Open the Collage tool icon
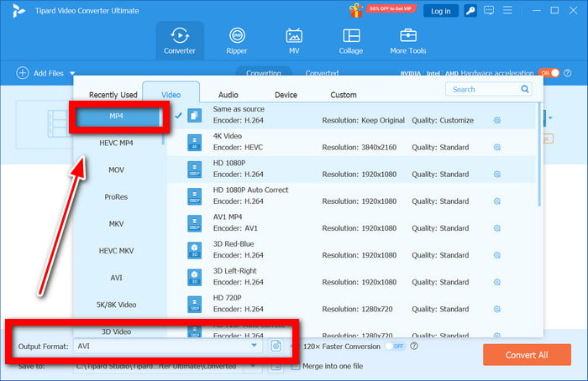588x381 pixels. (351, 36)
